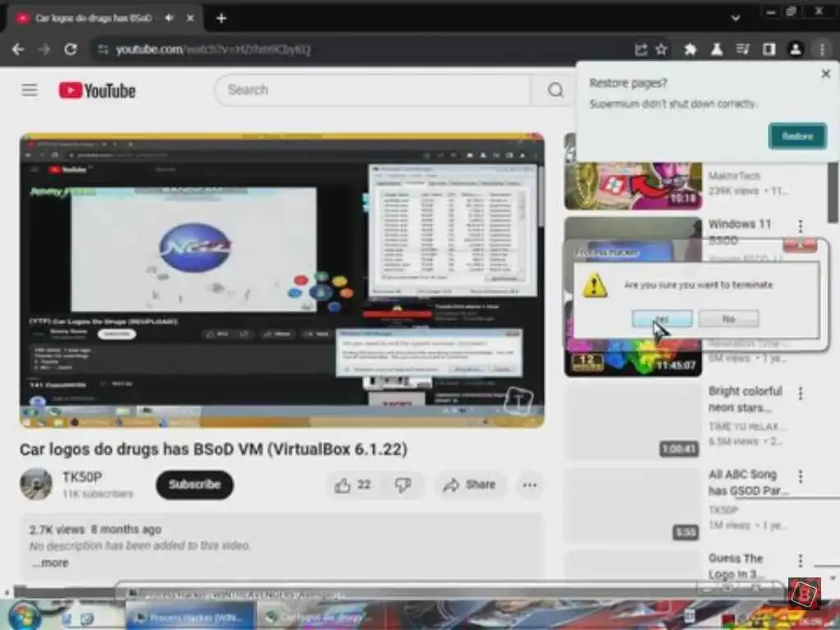Click the video title text

coord(213,449)
